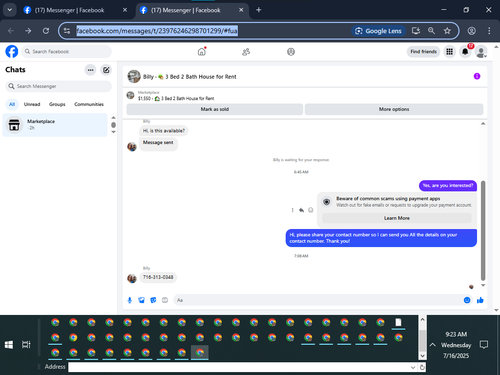The height and width of the screenshot is (375, 500).
Task: Choose a GIF icon
Action: pos(165,300)
